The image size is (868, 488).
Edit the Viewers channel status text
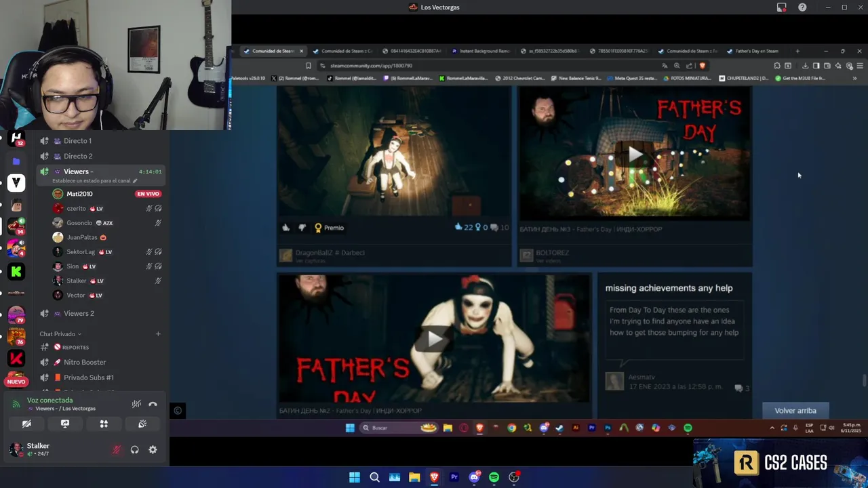[95, 181]
